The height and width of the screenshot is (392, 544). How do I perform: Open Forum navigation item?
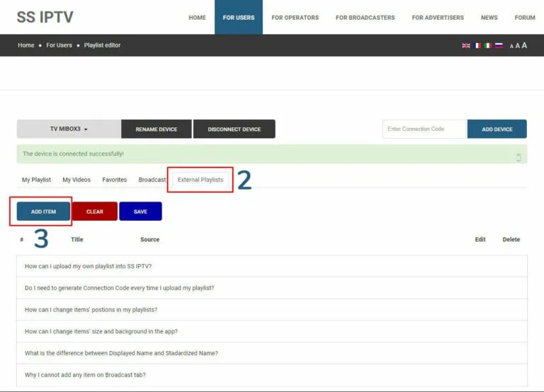click(x=525, y=17)
